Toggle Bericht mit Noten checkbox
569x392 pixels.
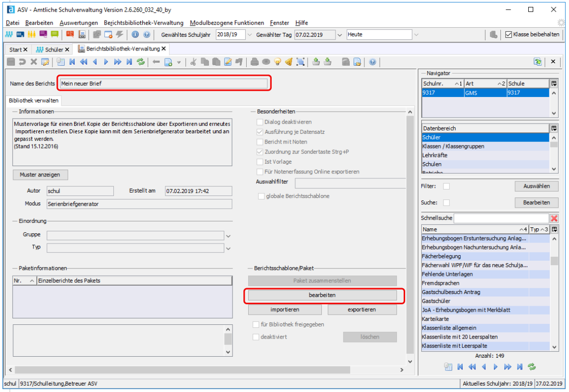tap(260, 142)
